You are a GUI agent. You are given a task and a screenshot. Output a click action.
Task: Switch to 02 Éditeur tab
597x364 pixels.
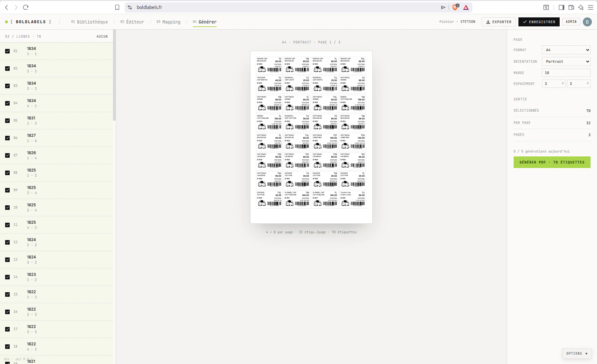(132, 22)
